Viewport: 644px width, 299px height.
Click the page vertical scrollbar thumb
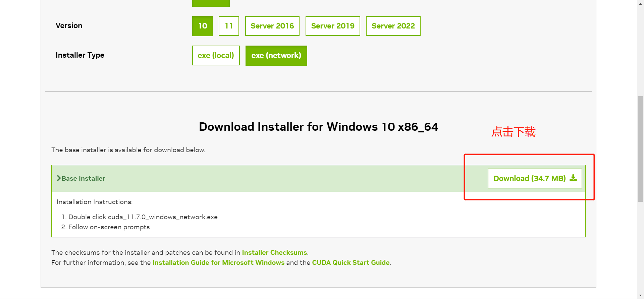(x=640, y=149)
